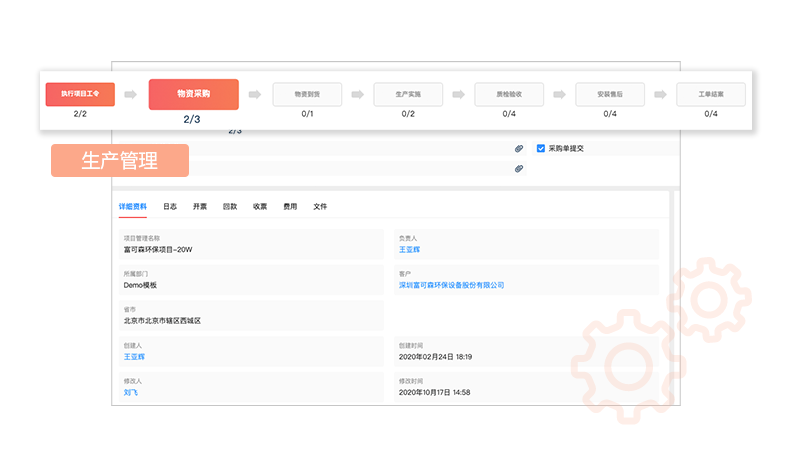Click arrow between 物资到货 and 生产实施
792x459 pixels.
(357, 95)
